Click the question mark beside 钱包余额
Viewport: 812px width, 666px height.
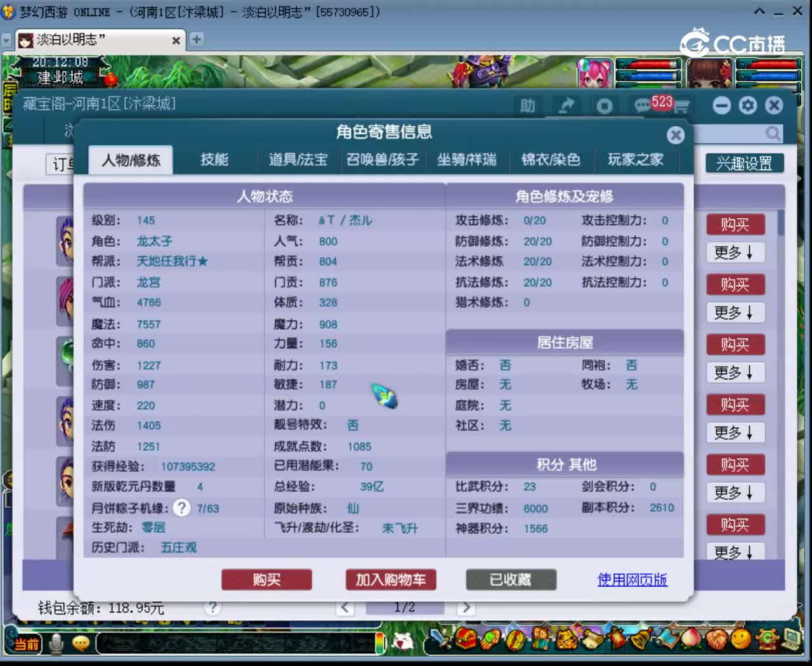(213, 608)
